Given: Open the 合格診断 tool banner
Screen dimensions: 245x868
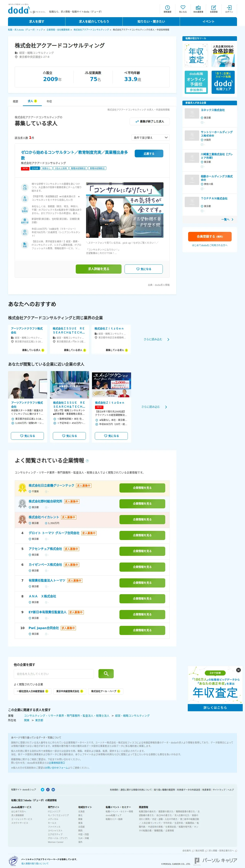Looking at the screenshot, I should click(x=223, y=56).
